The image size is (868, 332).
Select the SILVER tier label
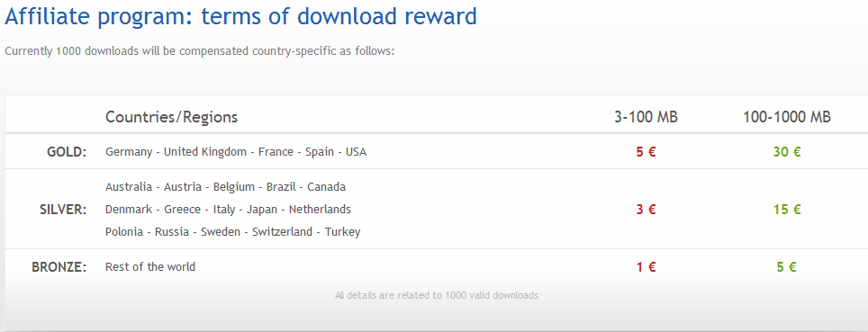[64, 210]
